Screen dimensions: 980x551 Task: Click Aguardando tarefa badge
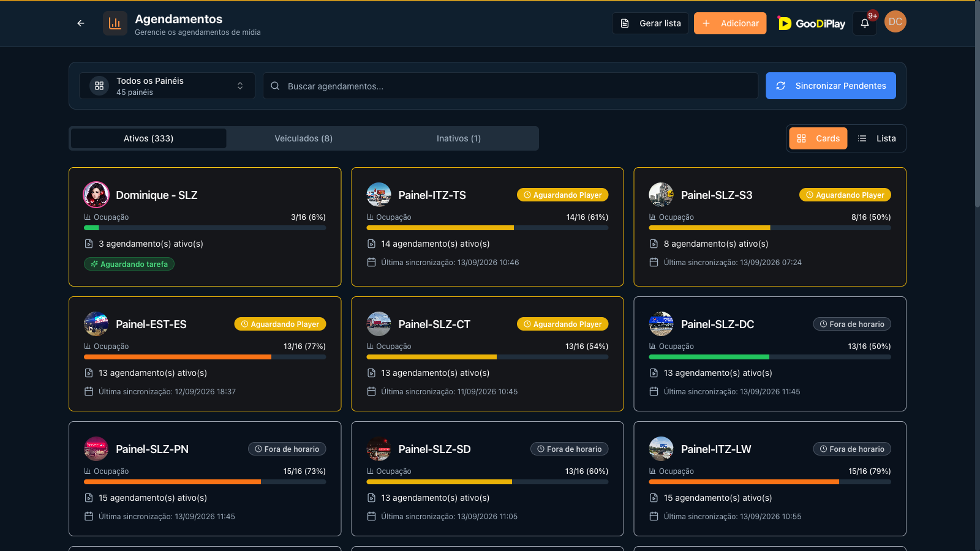point(129,264)
